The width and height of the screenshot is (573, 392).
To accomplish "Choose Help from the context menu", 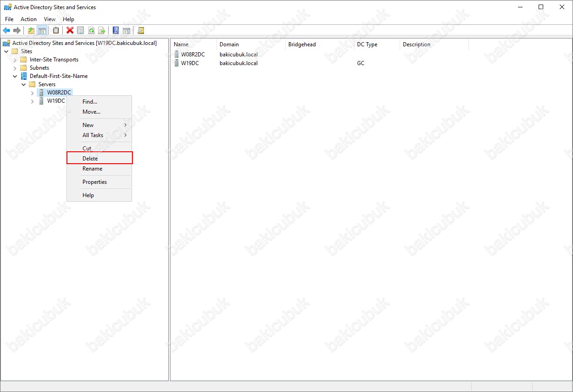I will point(99,195).
